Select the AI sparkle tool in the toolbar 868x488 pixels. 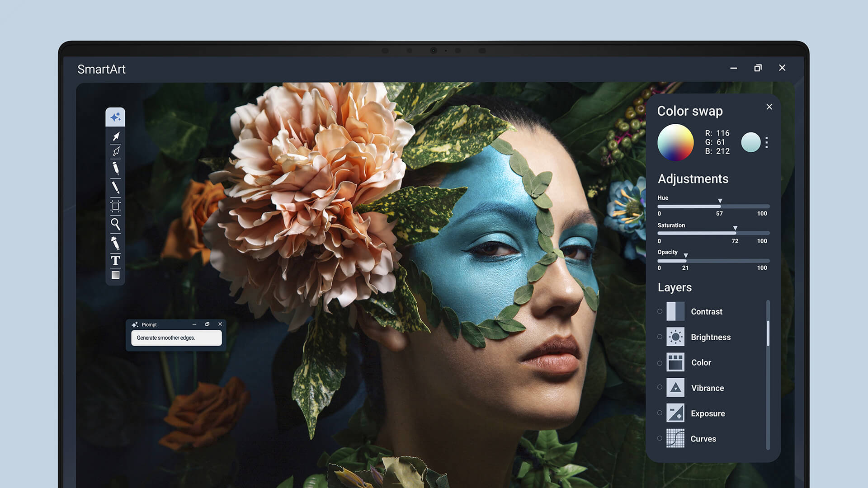[x=115, y=117]
